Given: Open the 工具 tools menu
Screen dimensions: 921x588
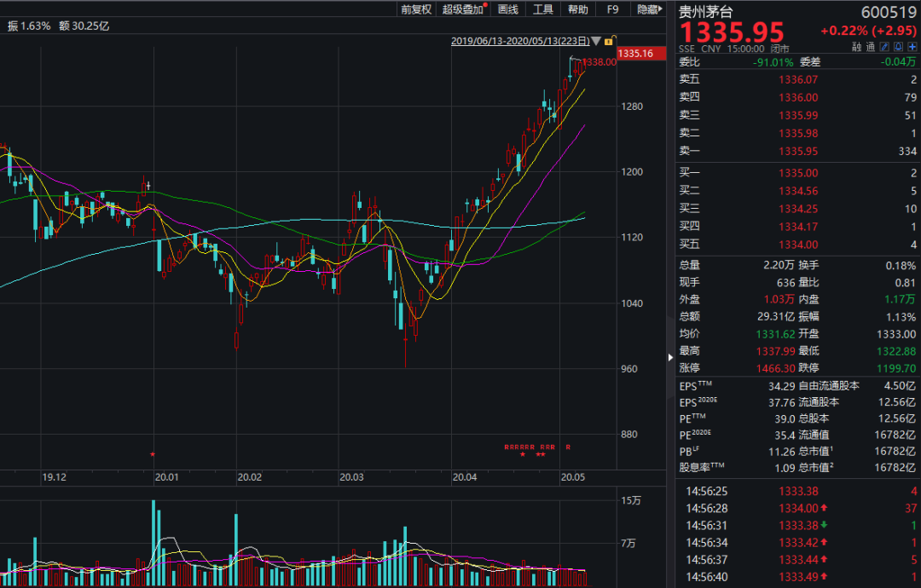Looking at the screenshot, I should (x=542, y=9).
